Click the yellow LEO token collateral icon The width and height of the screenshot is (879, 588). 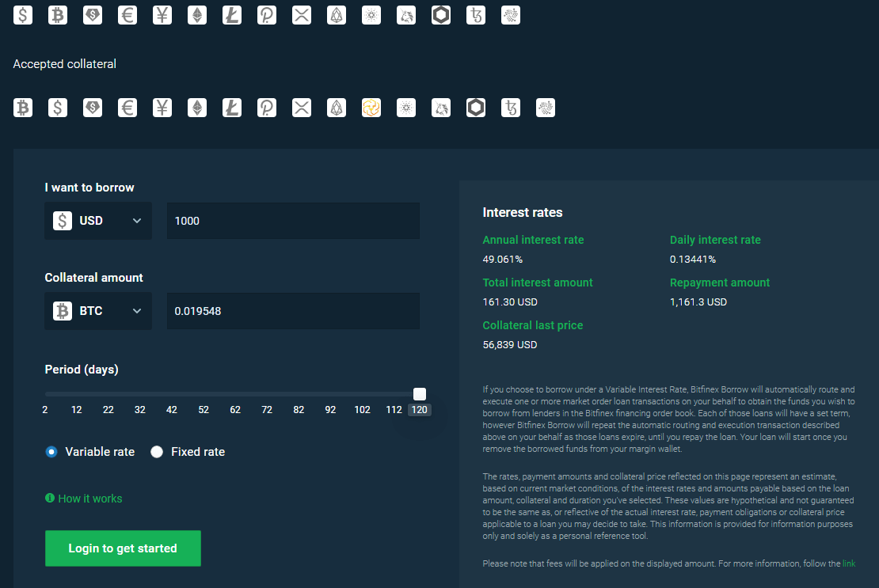(x=371, y=108)
